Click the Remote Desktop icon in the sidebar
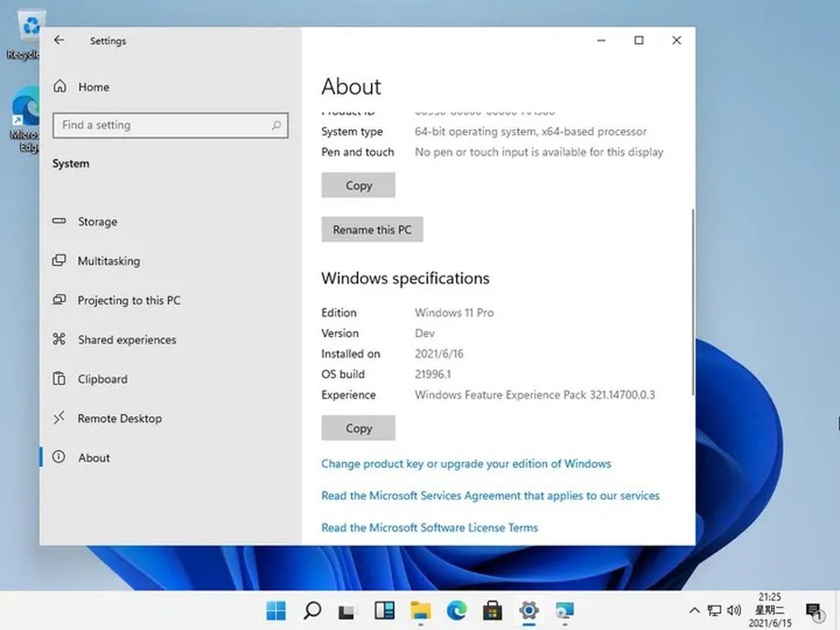This screenshot has width=840, height=630. 59,418
